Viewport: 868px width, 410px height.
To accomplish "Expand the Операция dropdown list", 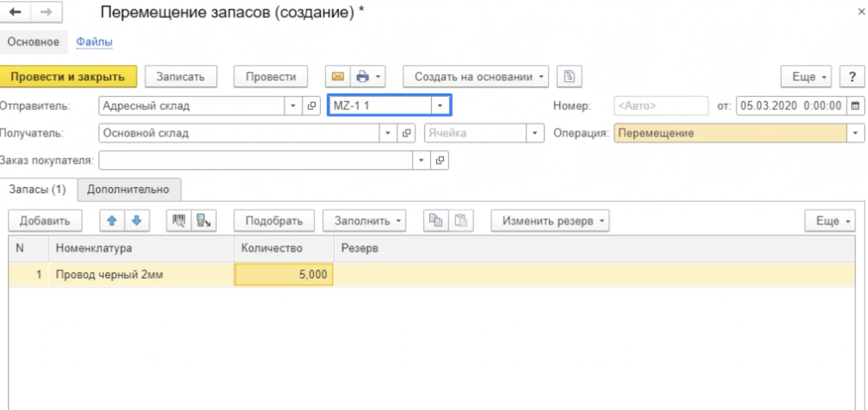I will tap(855, 133).
